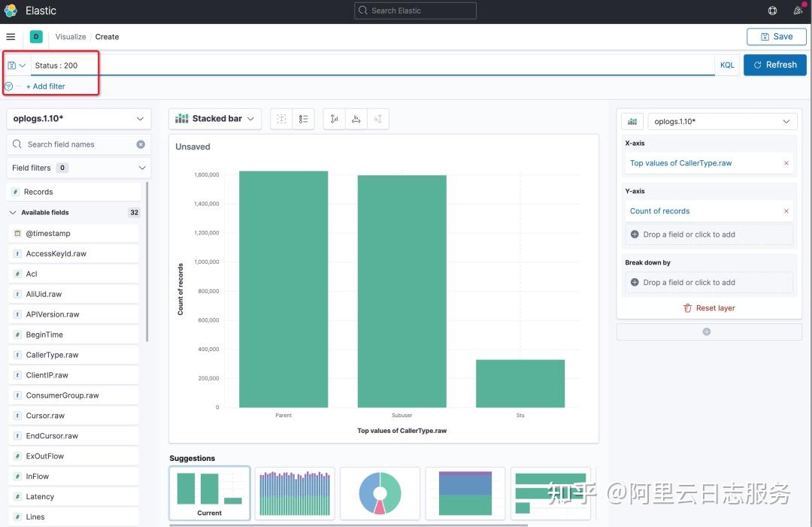The height and width of the screenshot is (527, 812).
Task: Switch to the Visualize breadcrumb
Action: [70, 36]
